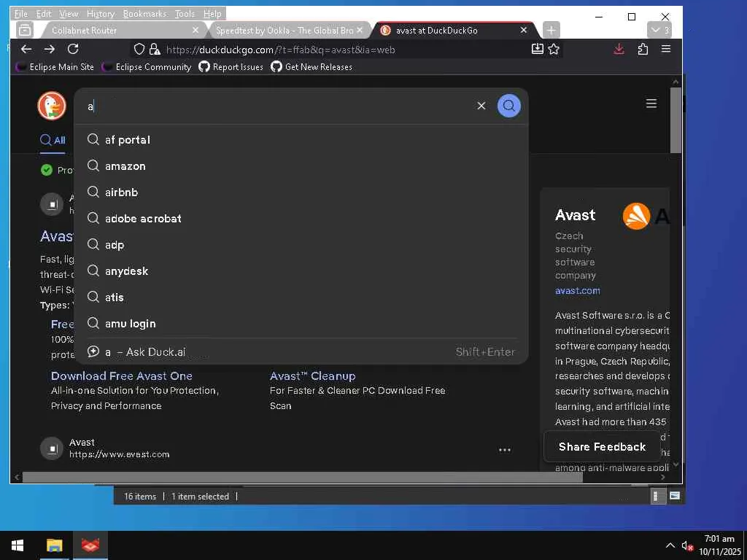The width and height of the screenshot is (747, 560).
Task: Save page to Pocket icon in address bar
Action: (x=538, y=49)
